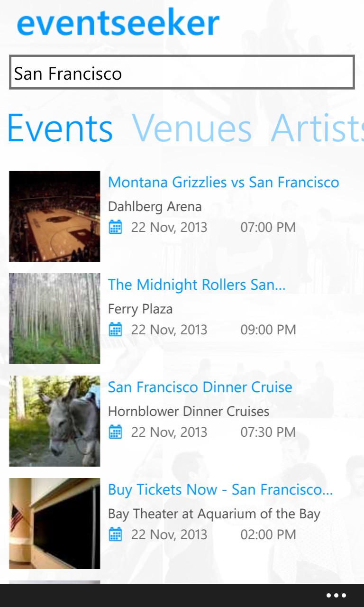The image size is (364, 607).
Task: Open The Midnight Rollers San... event
Action: coord(196,285)
